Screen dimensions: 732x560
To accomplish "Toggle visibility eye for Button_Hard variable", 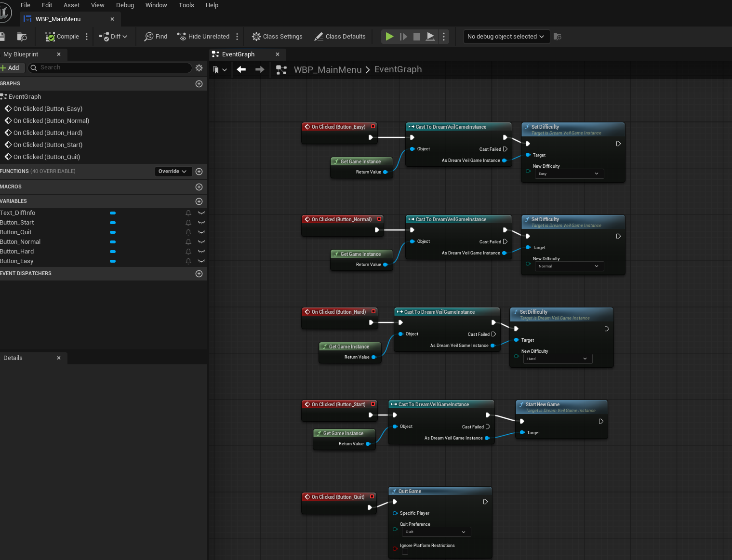I will 201,252.
